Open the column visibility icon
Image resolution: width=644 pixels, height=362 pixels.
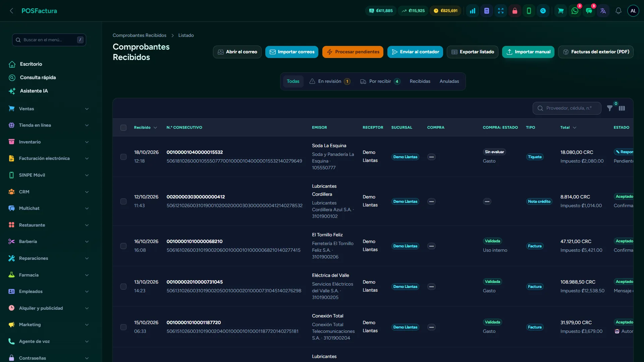click(622, 108)
